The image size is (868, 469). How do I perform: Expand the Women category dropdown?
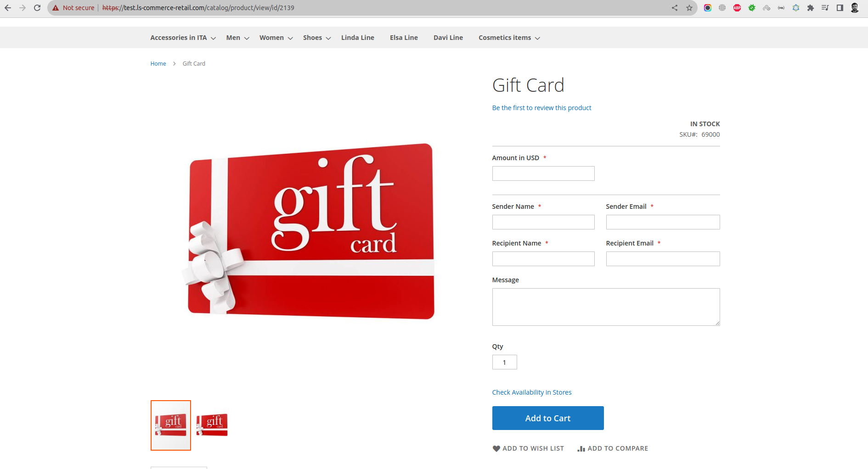276,38
